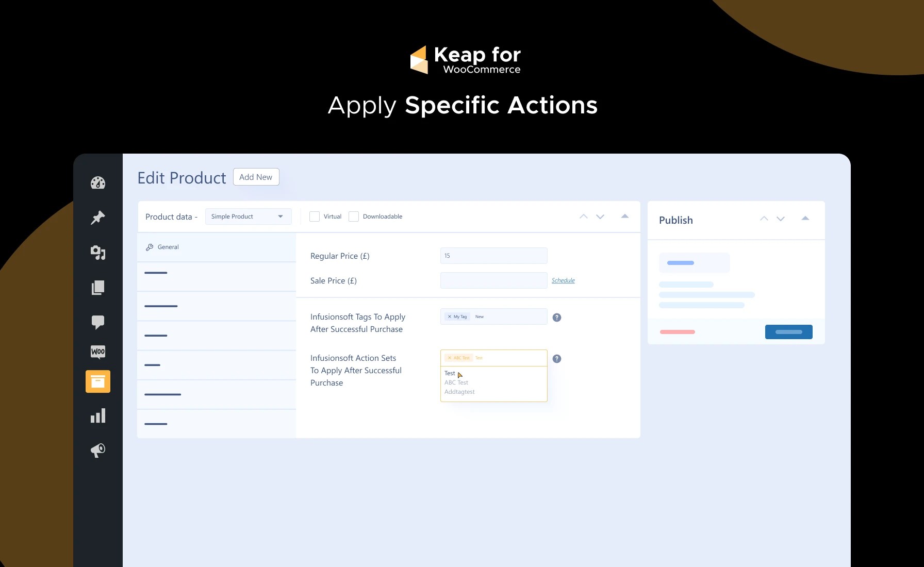Enable the Virtual checkbox
Viewport: 924px width, 567px height.
tap(315, 216)
